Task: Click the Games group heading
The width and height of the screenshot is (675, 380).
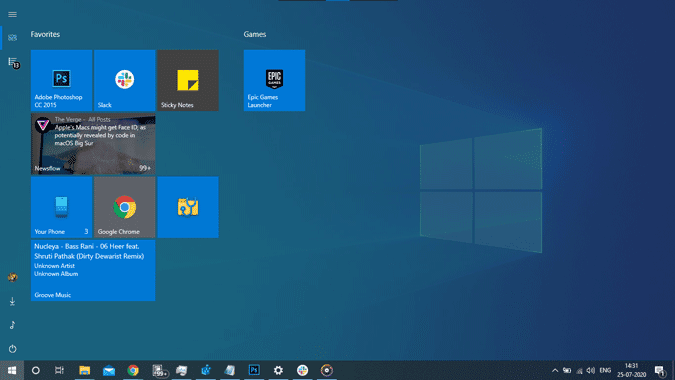Action: coord(255,34)
